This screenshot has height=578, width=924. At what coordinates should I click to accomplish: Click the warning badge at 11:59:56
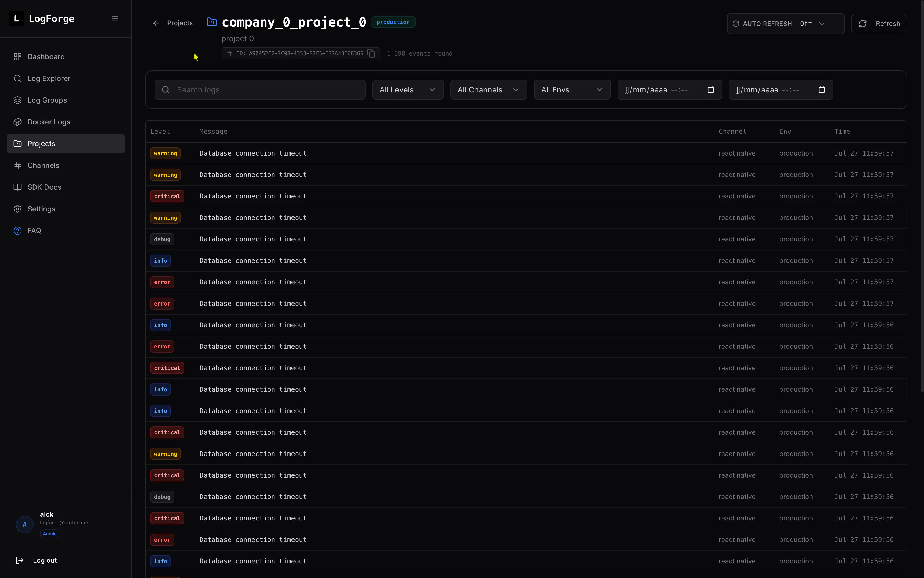(165, 454)
